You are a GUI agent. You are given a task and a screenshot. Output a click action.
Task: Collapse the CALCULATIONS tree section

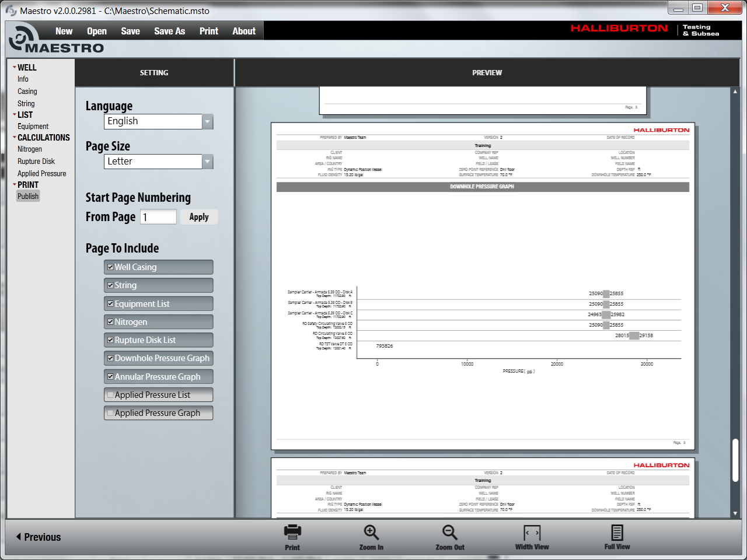point(14,138)
